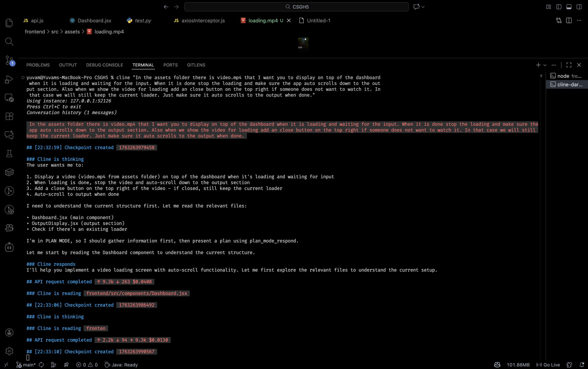Toggle the secondary sidebar layout button
Image resolution: width=588 pixels, height=369 pixels.
579,7
